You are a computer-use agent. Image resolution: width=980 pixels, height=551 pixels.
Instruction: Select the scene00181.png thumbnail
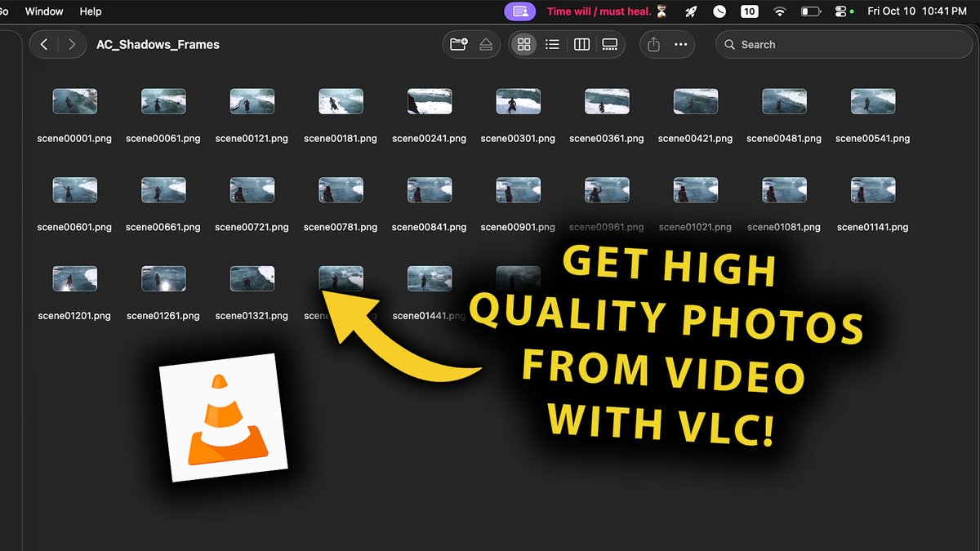click(341, 101)
